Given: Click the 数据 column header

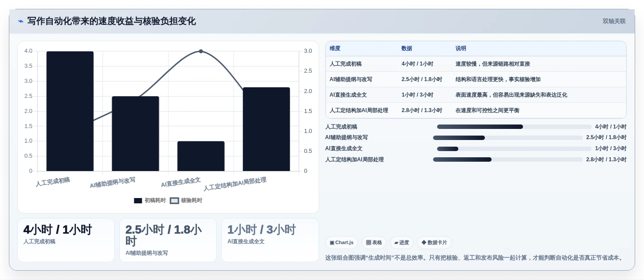Looking at the screenshot, I should coord(407,48).
